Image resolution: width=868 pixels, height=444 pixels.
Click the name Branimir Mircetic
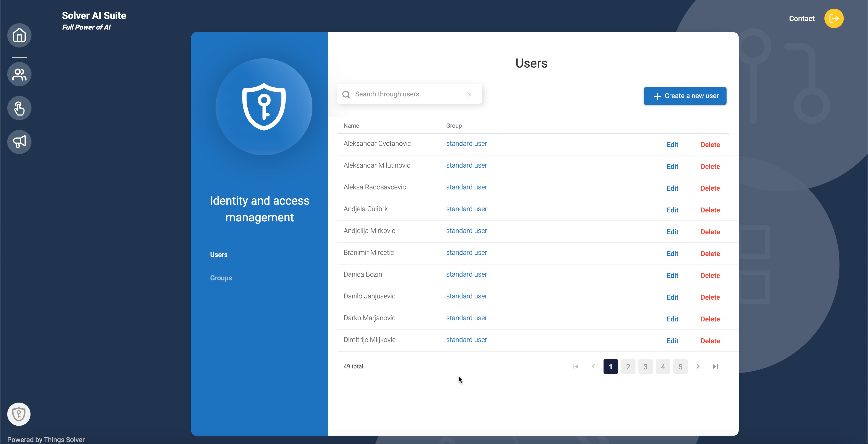click(369, 252)
